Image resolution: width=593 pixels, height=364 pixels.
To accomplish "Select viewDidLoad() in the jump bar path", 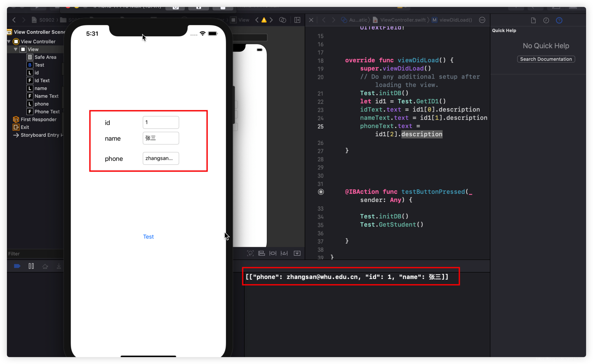I will (455, 20).
